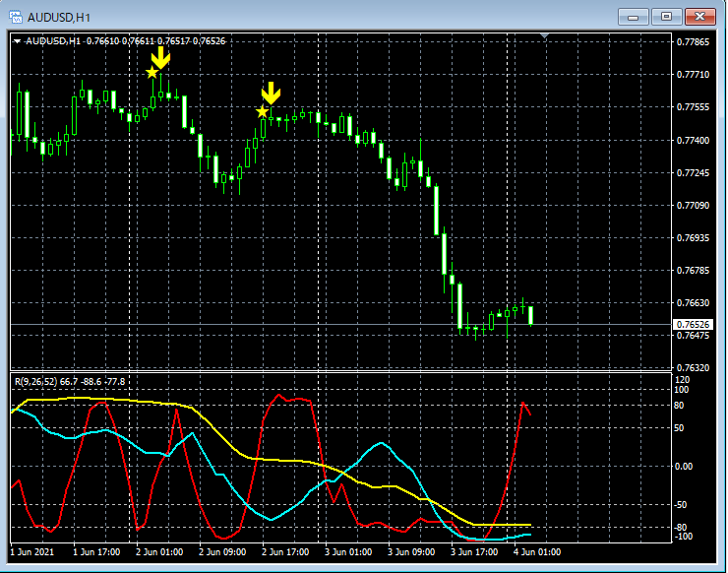
Task: Click the AUDUSD chart window icon
Action: click(x=16, y=17)
